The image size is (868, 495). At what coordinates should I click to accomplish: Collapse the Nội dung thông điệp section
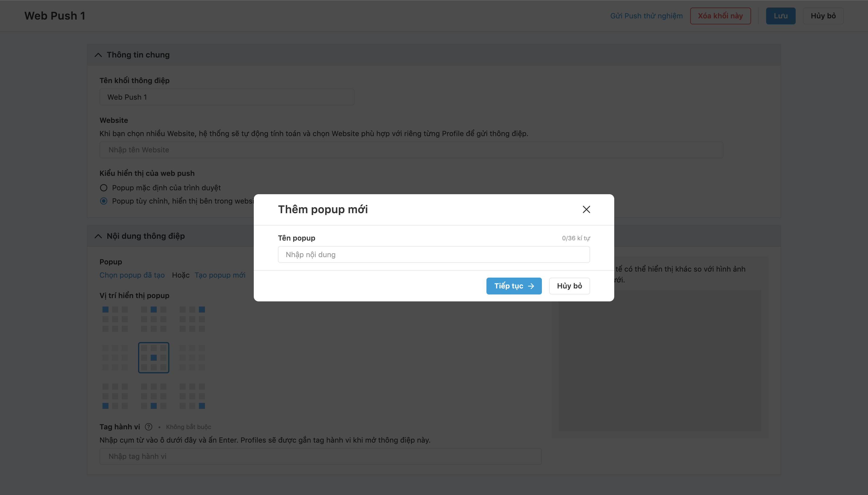tap(98, 236)
